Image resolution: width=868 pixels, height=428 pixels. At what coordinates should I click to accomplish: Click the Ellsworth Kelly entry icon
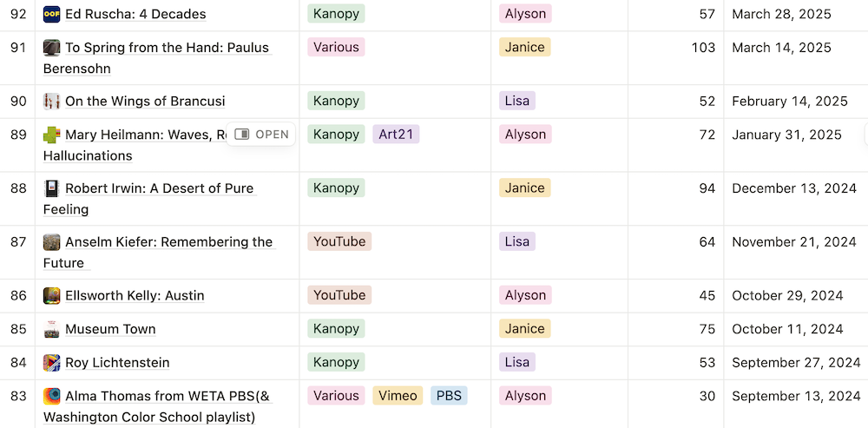click(51, 296)
